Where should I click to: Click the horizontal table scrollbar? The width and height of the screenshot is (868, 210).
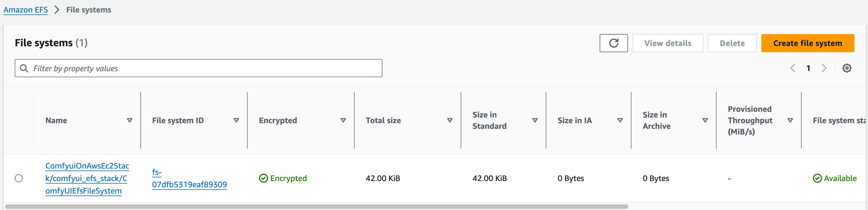click(316, 206)
